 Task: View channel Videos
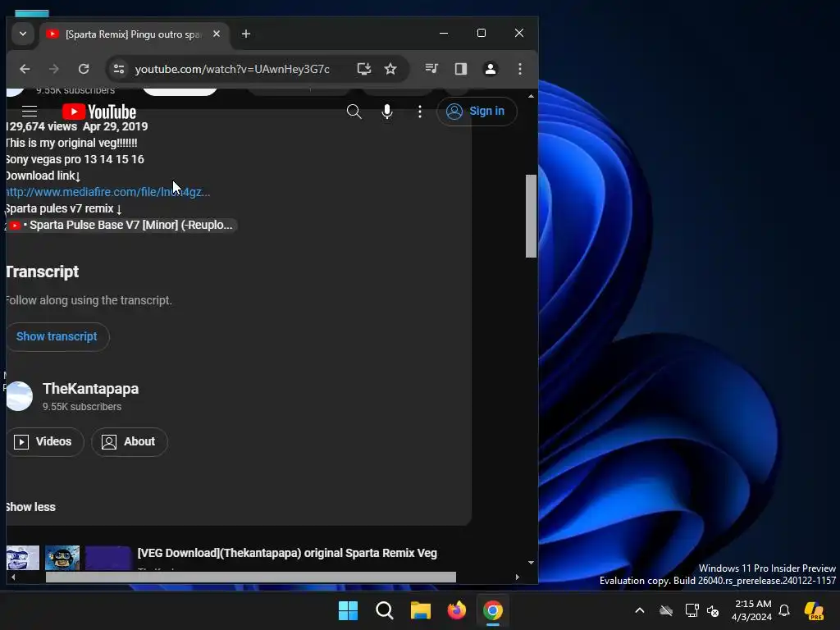point(45,441)
